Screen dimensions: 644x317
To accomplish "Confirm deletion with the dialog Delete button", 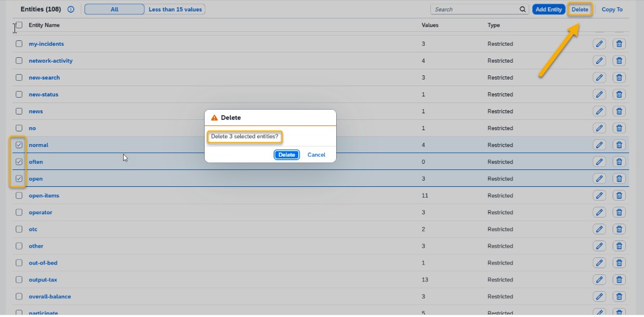I will (287, 155).
